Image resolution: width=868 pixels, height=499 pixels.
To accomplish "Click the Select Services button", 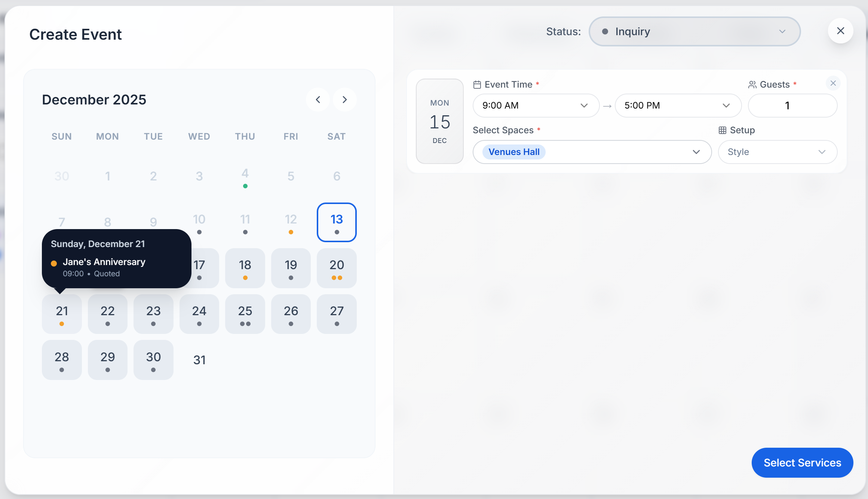I will [802, 463].
